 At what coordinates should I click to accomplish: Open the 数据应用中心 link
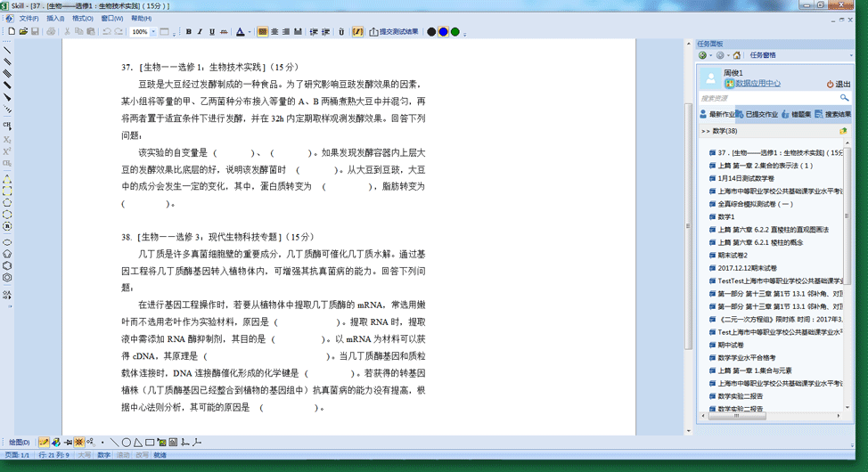757,84
